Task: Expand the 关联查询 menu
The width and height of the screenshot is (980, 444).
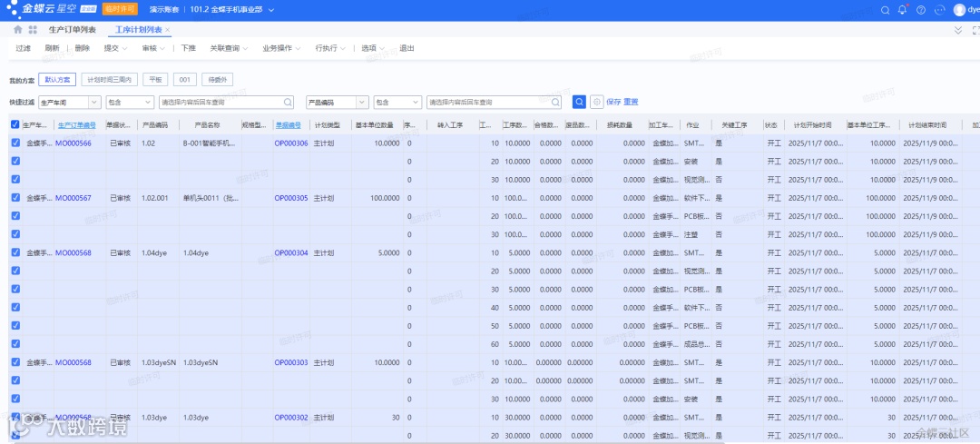Action: tap(229, 48)
